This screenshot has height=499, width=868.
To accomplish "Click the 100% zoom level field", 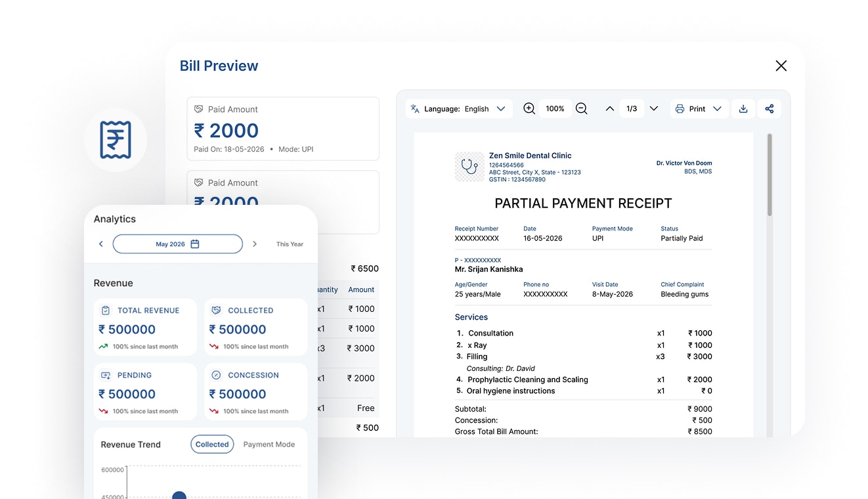I will pyautogui.click(x=555, y=109).
